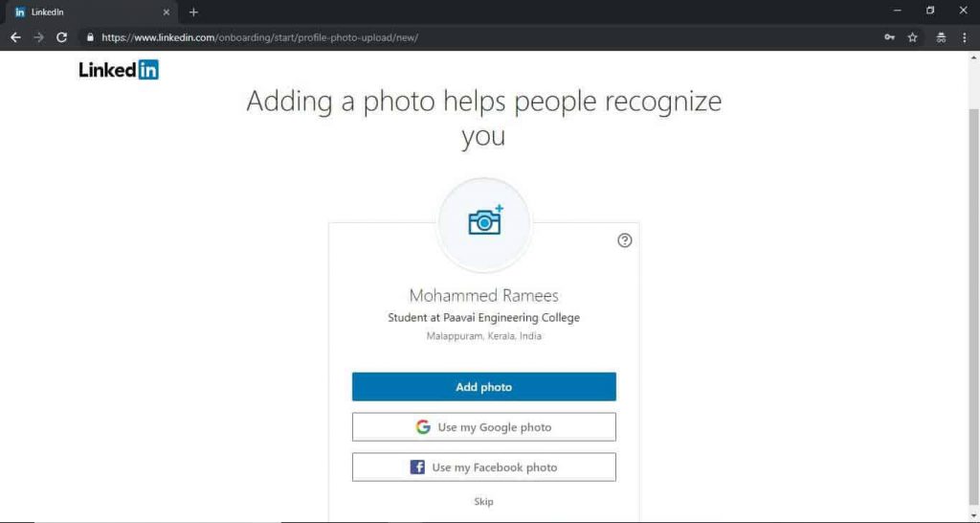Click the padlock site info icon
980x523 pixels.
pos(90,37)
